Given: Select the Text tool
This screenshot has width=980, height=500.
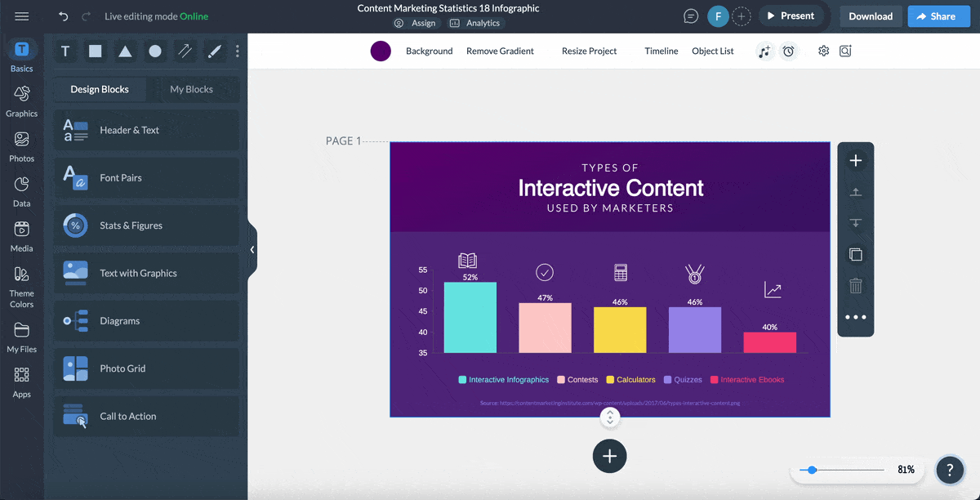Looking at the screenshot, I should point(65,51).
